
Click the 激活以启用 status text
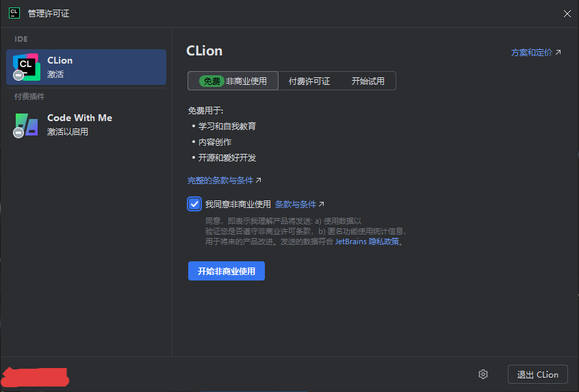(x=68, y=132)
